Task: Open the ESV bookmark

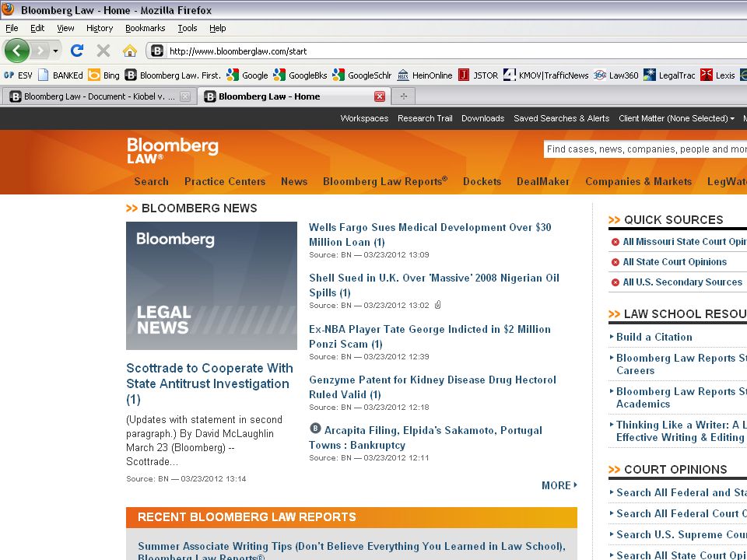Action: point(18,75)
